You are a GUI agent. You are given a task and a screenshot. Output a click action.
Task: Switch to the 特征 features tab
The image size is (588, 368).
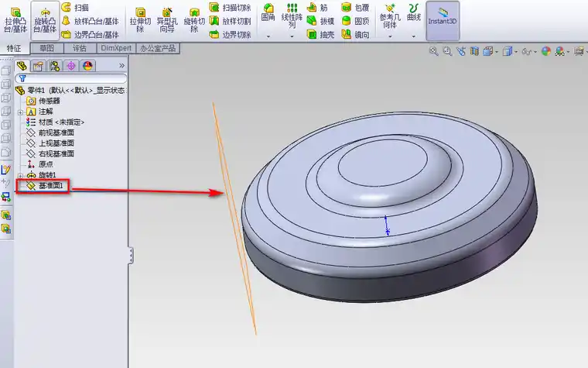tap(14, 49)
